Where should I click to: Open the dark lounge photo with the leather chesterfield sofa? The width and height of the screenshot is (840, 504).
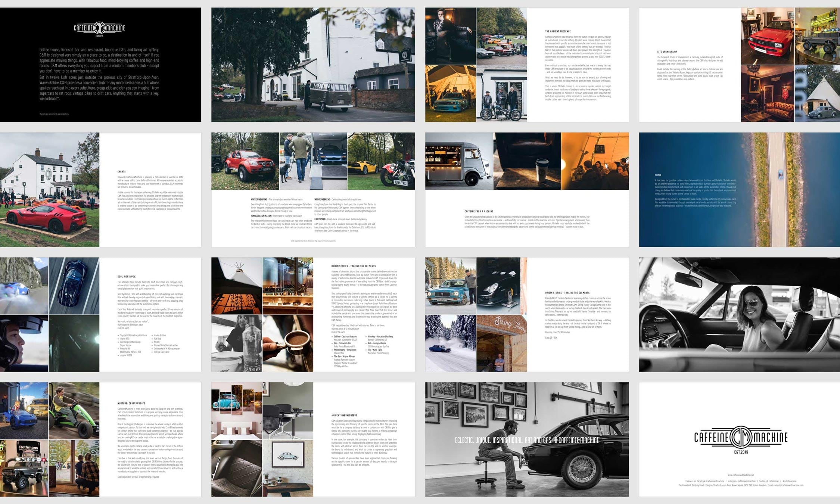pyautogui.click(x=768, y=94)
